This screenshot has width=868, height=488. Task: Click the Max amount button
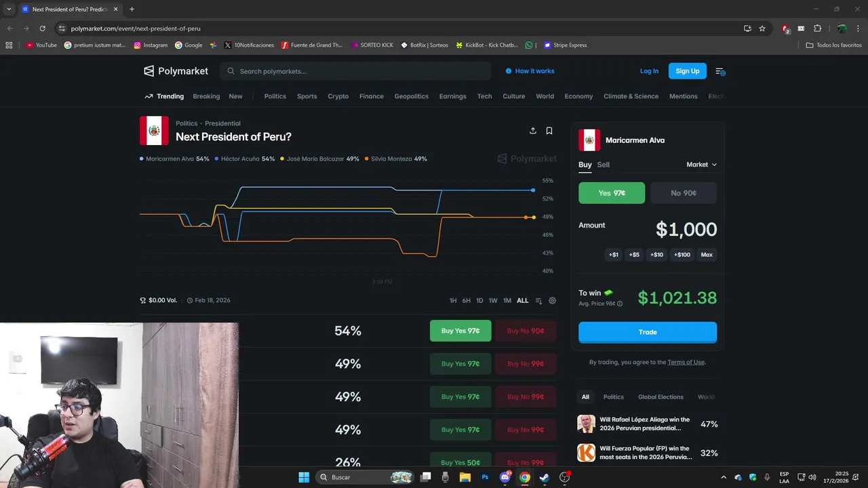[x=707, y=255]
